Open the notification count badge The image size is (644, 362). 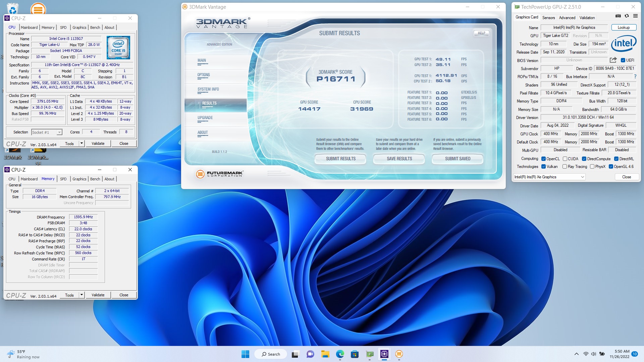tap(635, 354)
